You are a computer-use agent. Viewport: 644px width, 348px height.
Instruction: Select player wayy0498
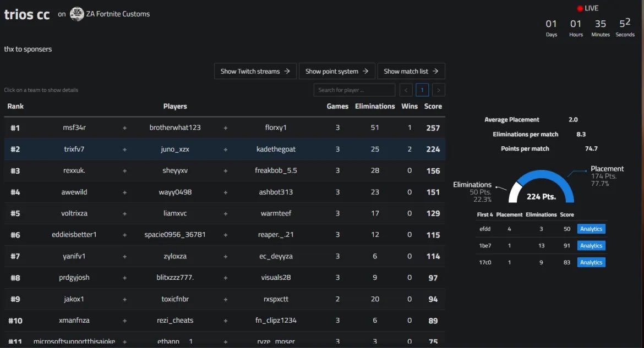175,192
